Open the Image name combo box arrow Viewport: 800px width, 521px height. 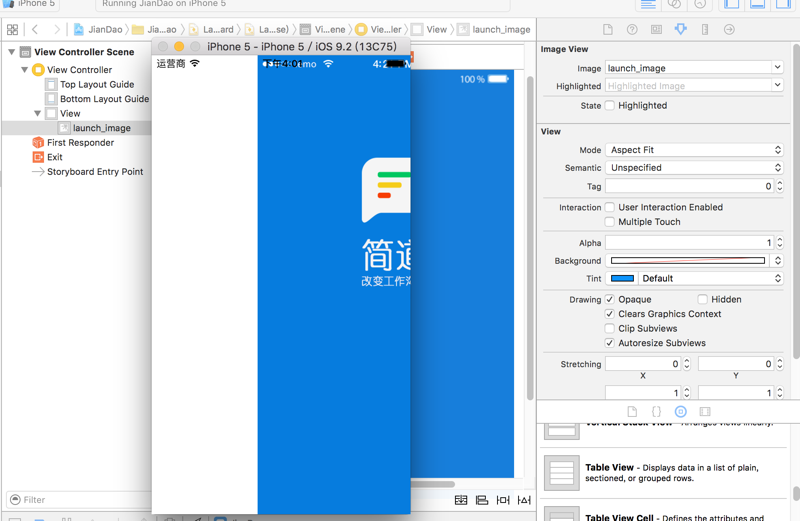point(777,67)
